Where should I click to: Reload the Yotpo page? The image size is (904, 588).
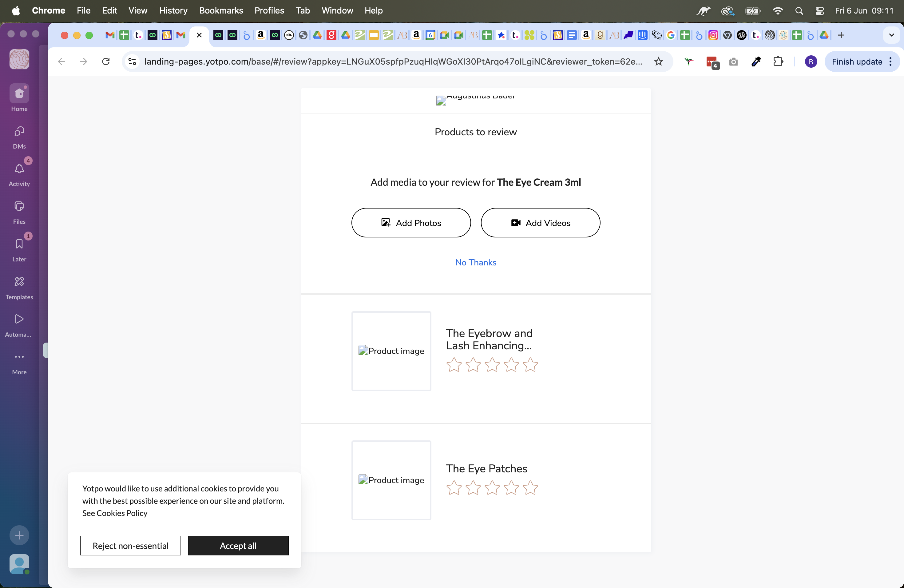[106, 62]
